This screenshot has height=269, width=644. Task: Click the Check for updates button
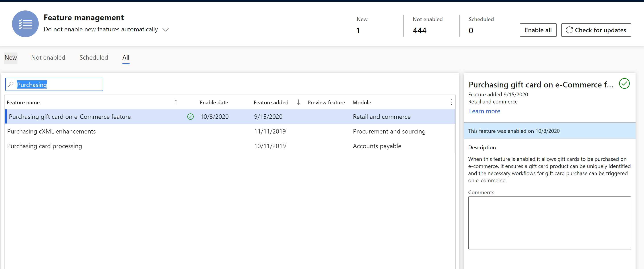pyautogui.click(x=596, y=30)
